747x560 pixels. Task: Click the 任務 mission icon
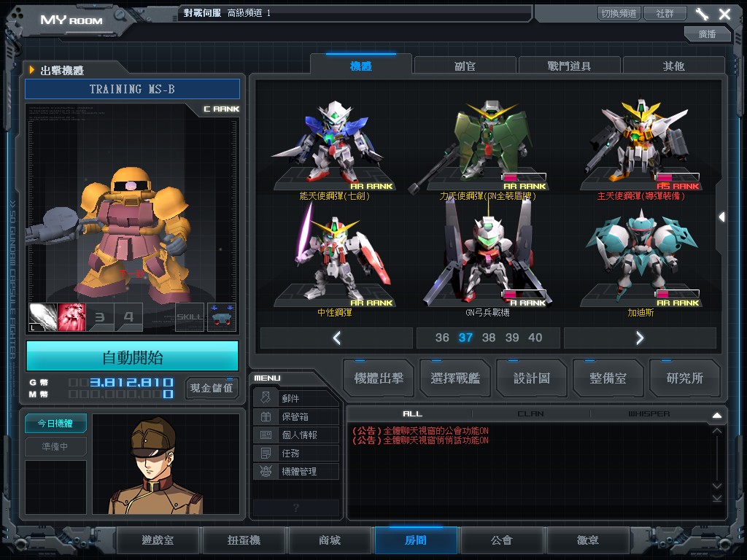coord(266,453)
